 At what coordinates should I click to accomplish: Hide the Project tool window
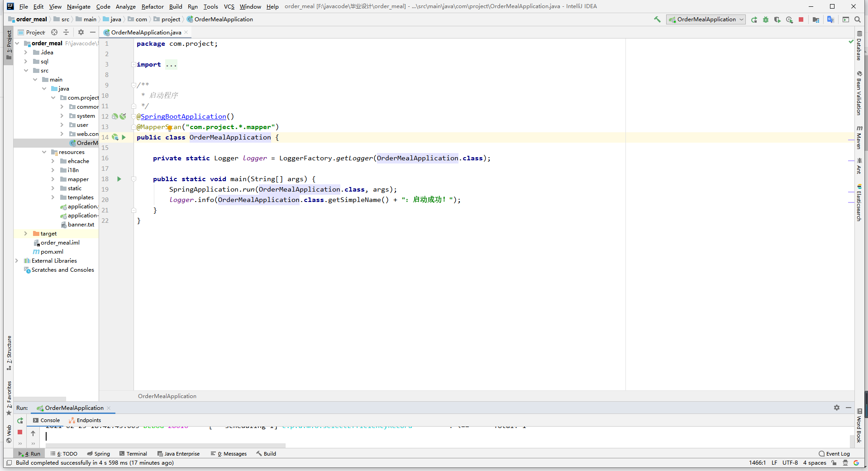tap(93, 32)
